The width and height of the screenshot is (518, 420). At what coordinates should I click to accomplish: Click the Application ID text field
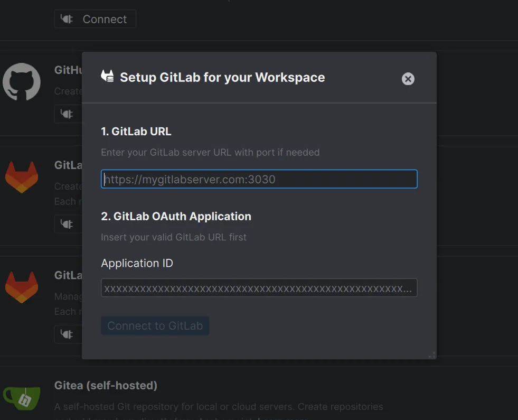(258, 287)
